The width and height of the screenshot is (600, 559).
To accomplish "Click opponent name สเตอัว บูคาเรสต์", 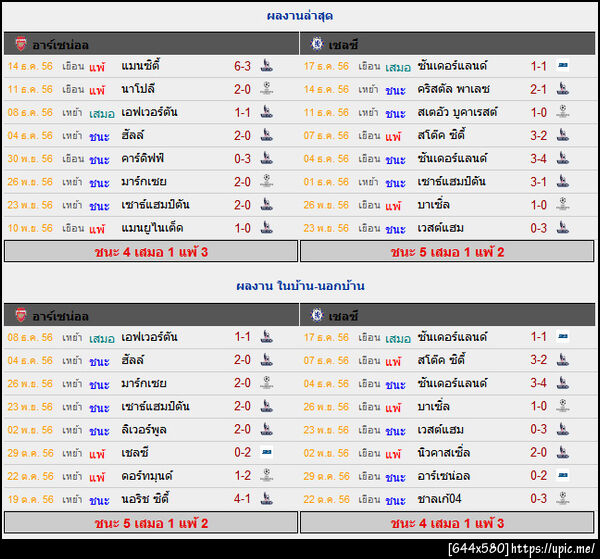I will pyautogui.click(x=457, y=112).
